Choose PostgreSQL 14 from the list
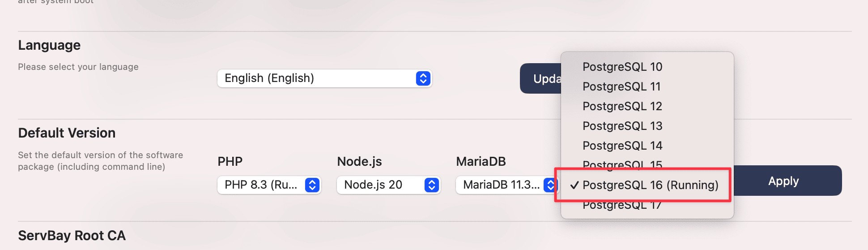Screen dimensions: 868x250 pos(647,146)
